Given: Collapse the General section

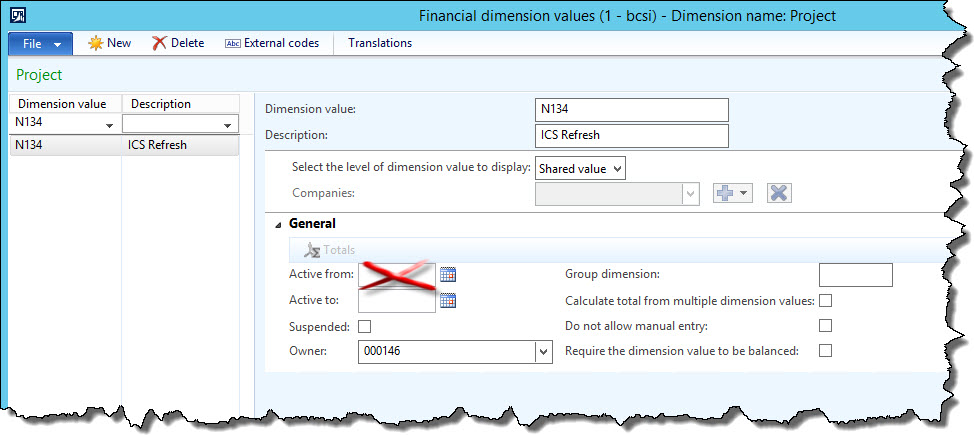Looking at the screenshot, I should [x=279, y=224].
